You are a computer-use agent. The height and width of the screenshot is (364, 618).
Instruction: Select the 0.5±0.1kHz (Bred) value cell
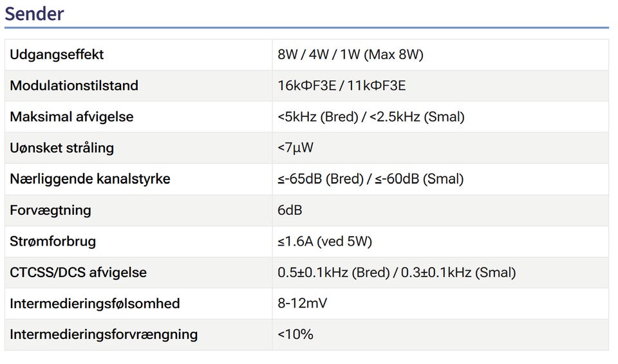[x=397, y=273]
